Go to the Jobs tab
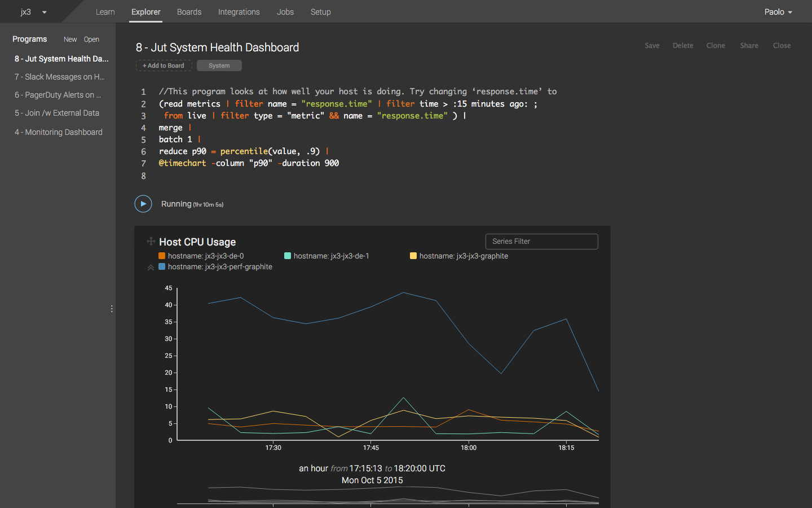 (285, 12)
